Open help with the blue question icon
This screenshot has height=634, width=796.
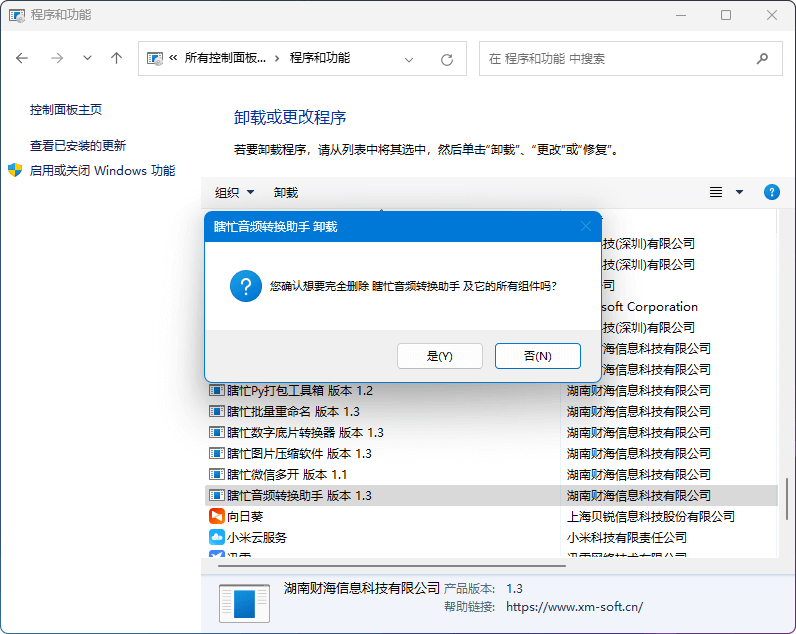[x=772, y=192]
